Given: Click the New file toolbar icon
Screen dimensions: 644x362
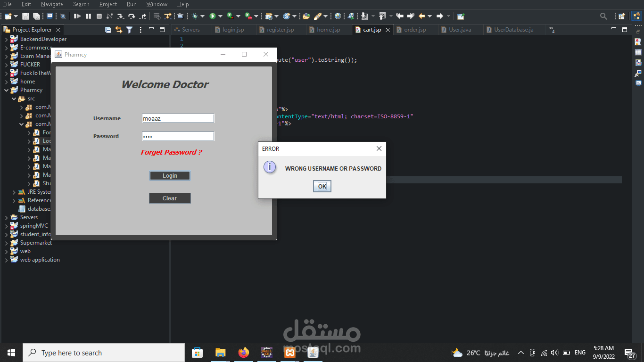Looking at the screenshot, I should (x=8, y=16).
